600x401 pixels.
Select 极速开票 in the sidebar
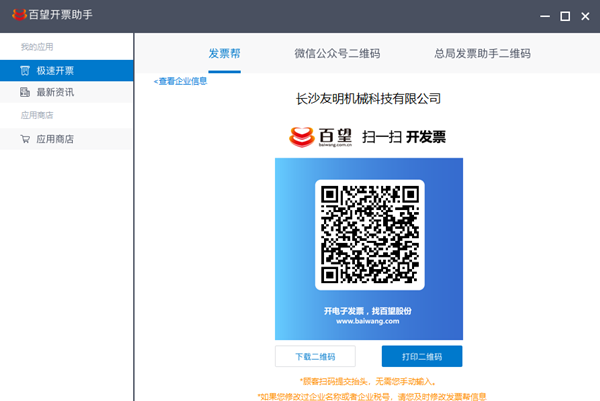pyautogui.click(x=67, y=70)
